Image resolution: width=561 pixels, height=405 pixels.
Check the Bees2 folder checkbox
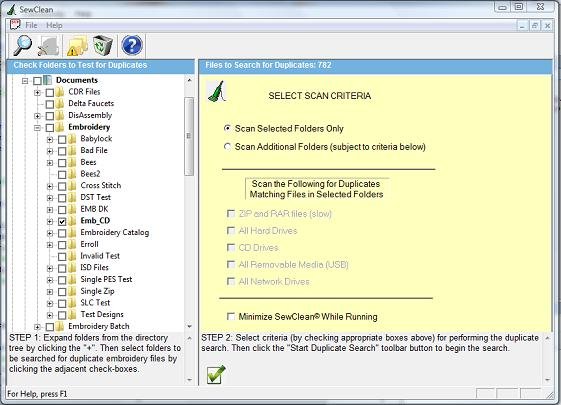62,175
